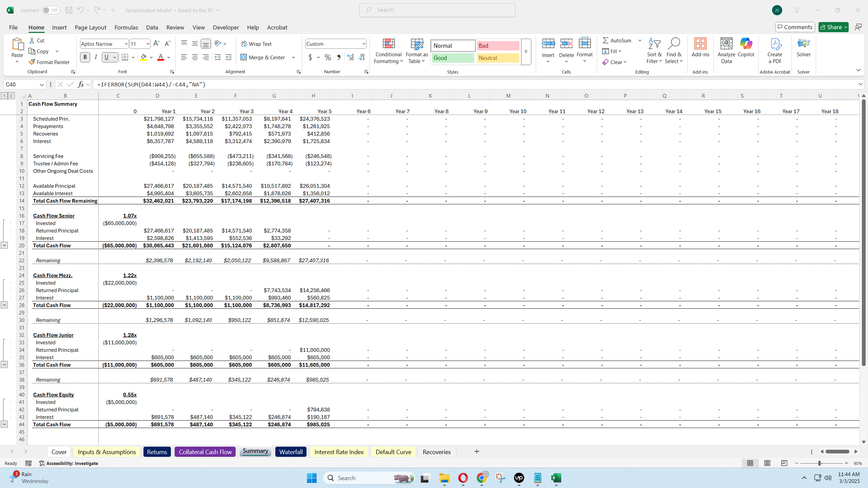Expand the formula bar
The image size is (868, 488).
(x=860, y=84)
